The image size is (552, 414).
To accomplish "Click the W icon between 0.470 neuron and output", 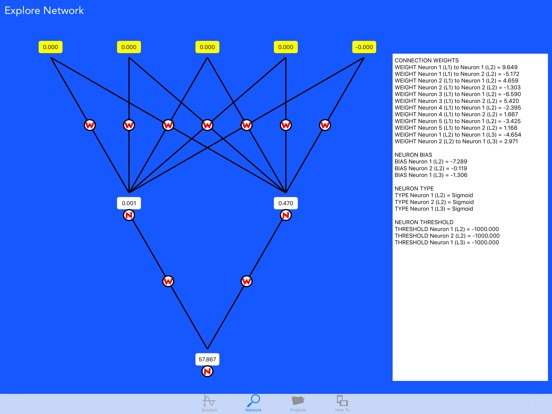I will click(x=246, y=281).
